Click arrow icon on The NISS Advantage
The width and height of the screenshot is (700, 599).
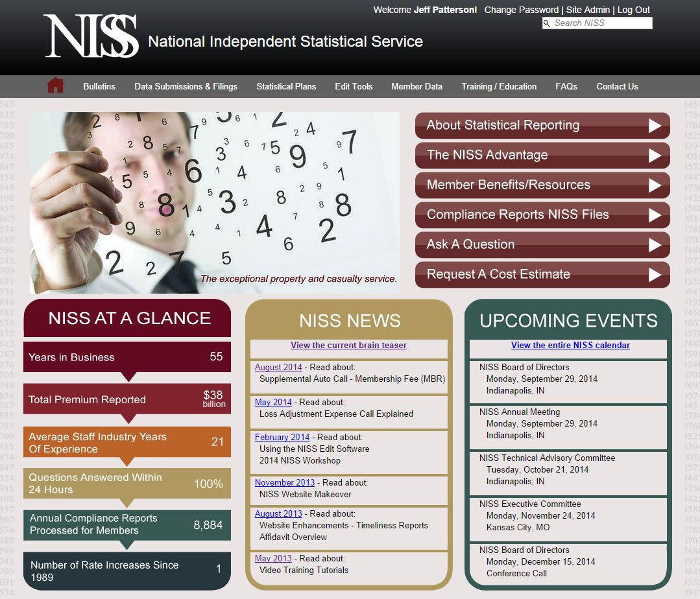click(x=655, y=156)
